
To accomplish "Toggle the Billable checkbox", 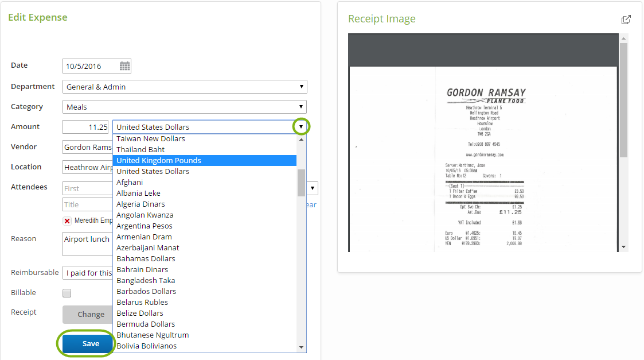I will [x=67, y=293].
